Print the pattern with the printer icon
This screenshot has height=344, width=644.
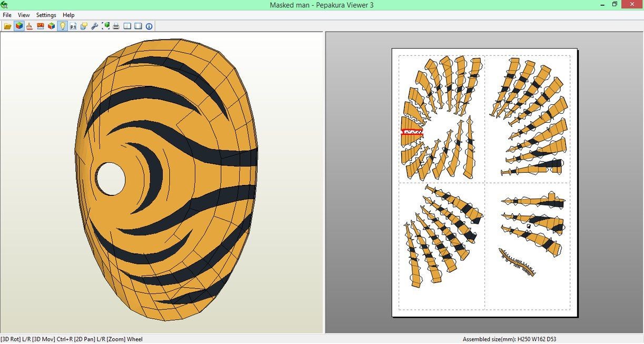coord(116,26)
